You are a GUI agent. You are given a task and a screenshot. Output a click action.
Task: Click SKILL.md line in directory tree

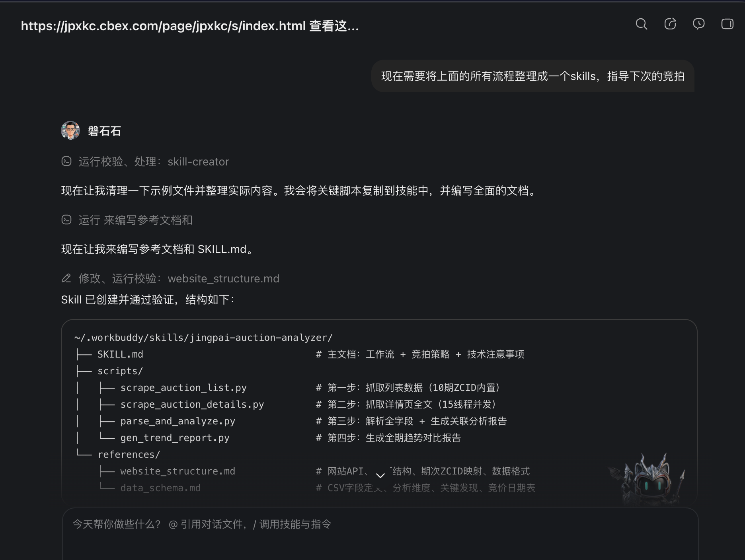pos(120,354)
